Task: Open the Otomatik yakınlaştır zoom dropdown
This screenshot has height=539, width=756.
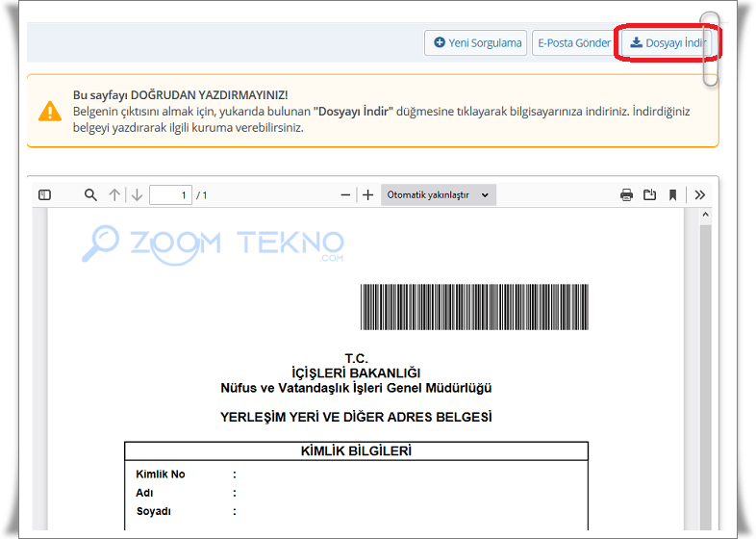Action: coord(439,195)
